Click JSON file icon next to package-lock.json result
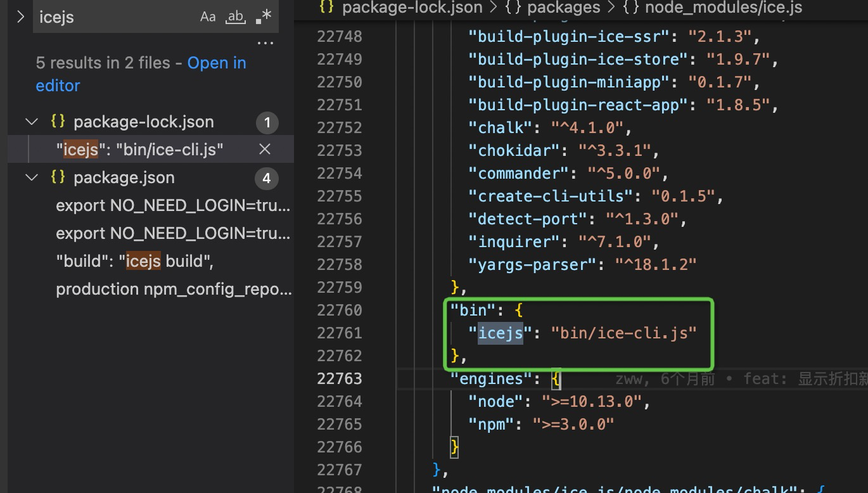 click(58, 122)
